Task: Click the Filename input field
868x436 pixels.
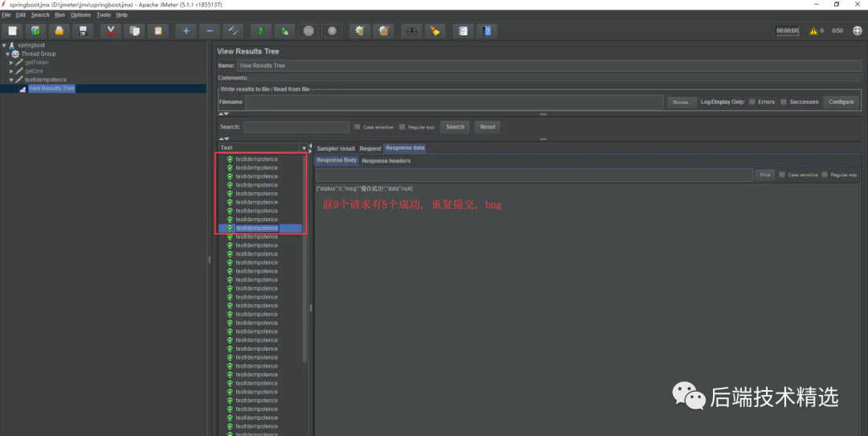Action: (x=454, y=102)
